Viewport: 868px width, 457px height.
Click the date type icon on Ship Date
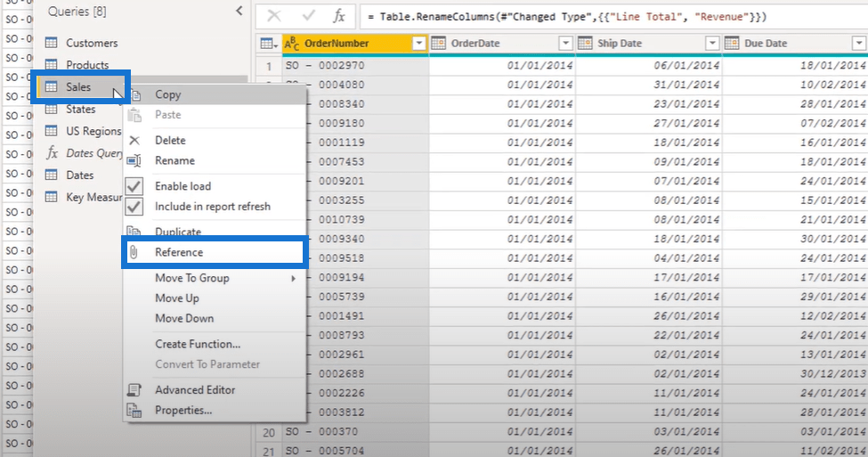tap(585, 44)
